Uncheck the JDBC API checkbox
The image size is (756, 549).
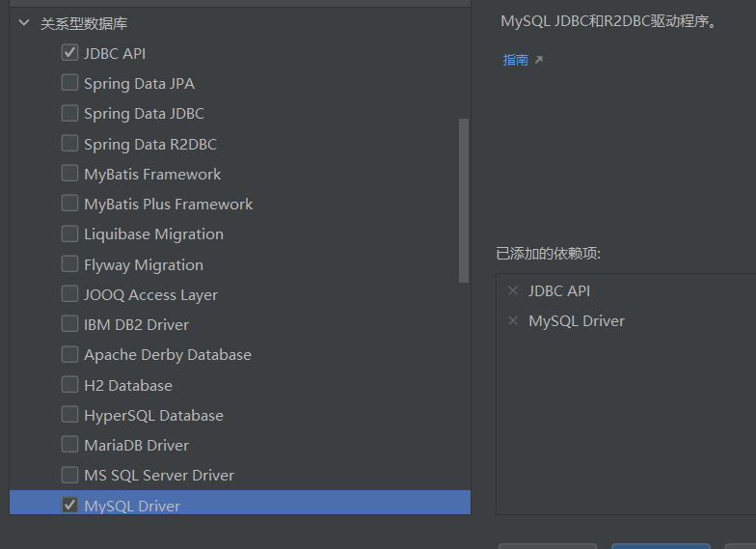pos(69,52)
